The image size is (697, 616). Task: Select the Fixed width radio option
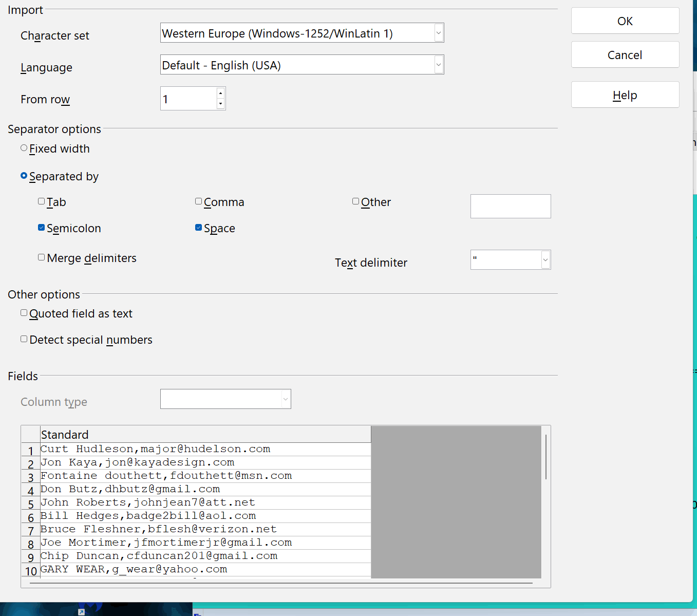point(24,148)
